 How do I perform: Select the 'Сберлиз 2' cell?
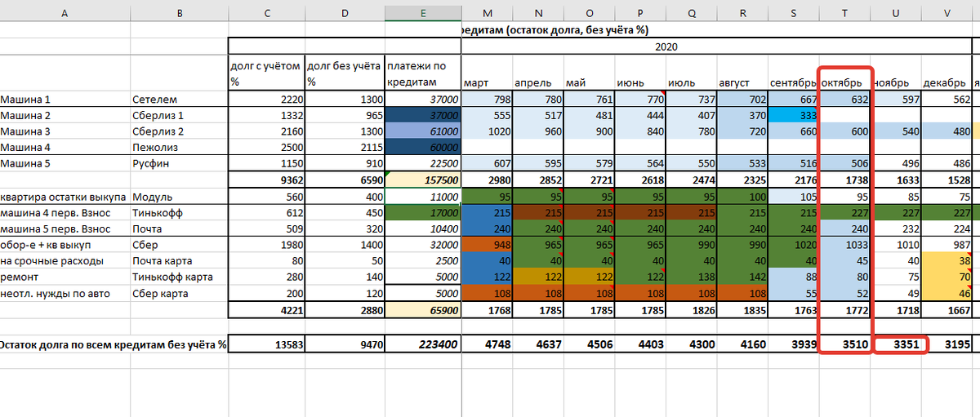coord(179,131)
